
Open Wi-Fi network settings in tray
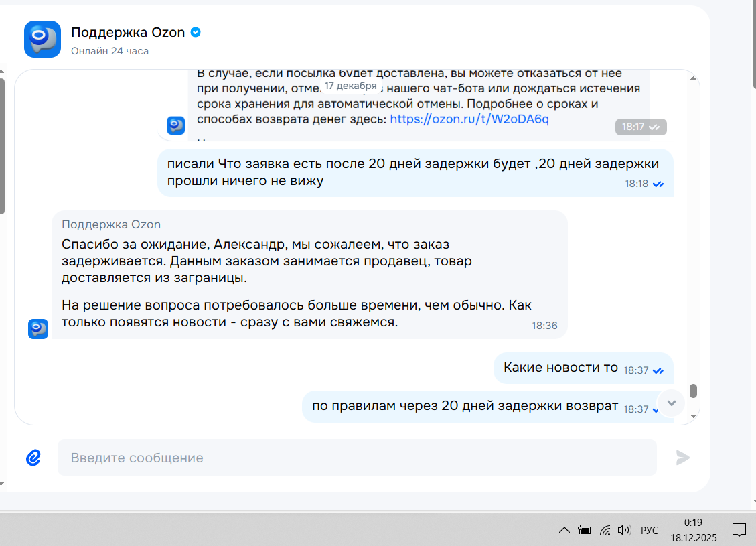(605, 531)
